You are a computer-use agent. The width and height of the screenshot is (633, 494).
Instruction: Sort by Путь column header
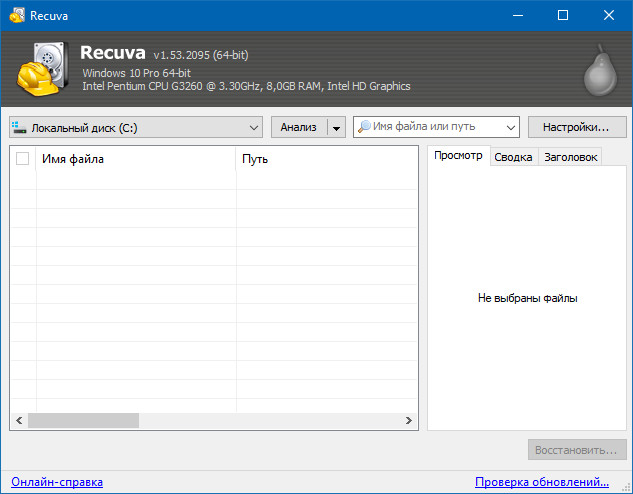click(x=325, y=158)
